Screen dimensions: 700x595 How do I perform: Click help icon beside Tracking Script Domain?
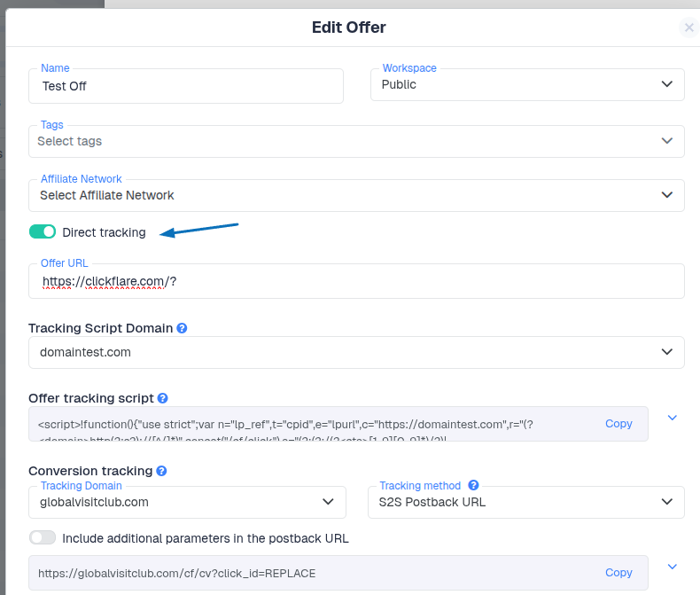183,328
